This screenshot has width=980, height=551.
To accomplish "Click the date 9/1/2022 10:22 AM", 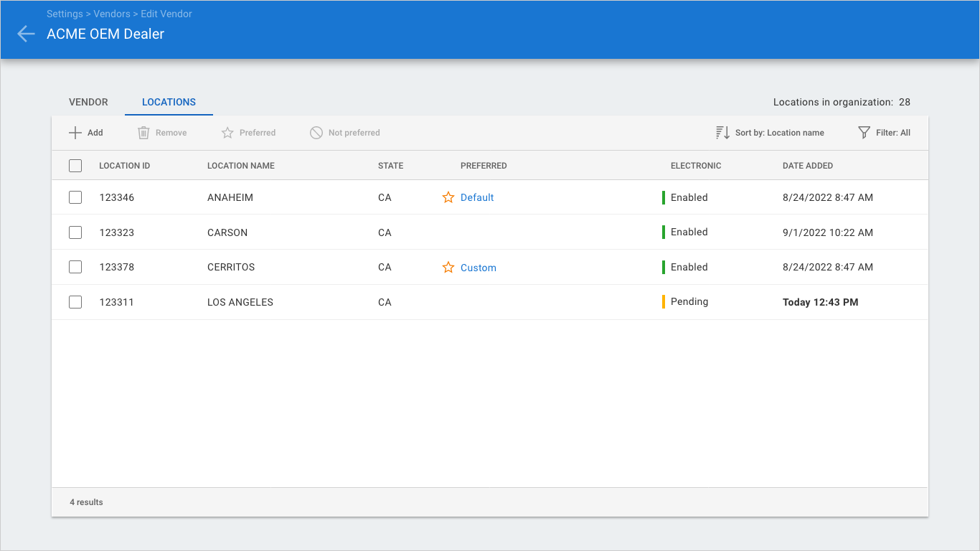I will coord(828,232).
